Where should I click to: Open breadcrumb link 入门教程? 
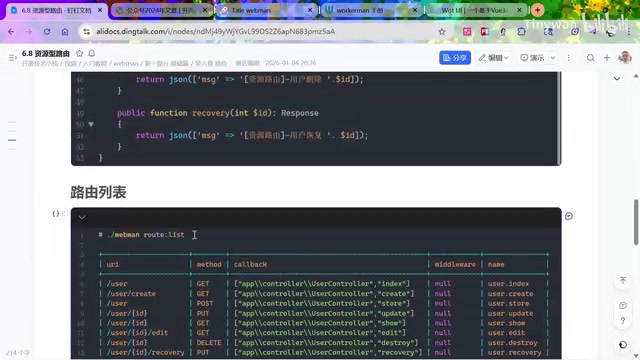click(95, 63)
